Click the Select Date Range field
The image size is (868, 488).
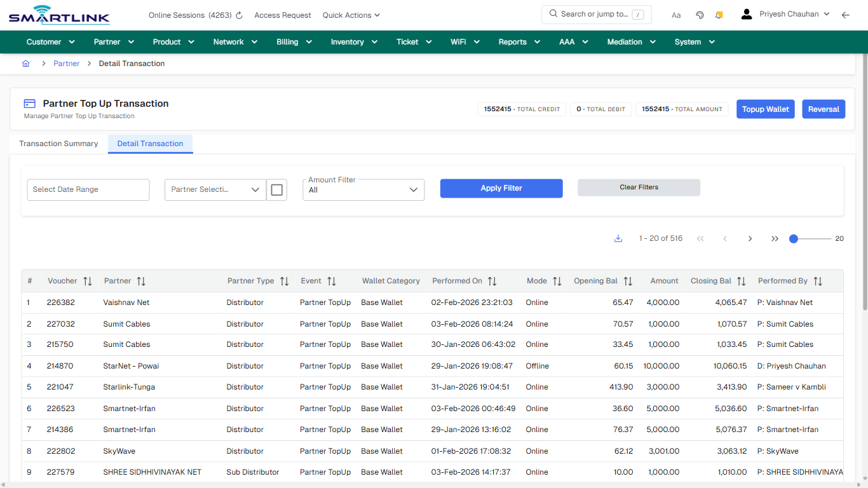(x=88, y=189)
